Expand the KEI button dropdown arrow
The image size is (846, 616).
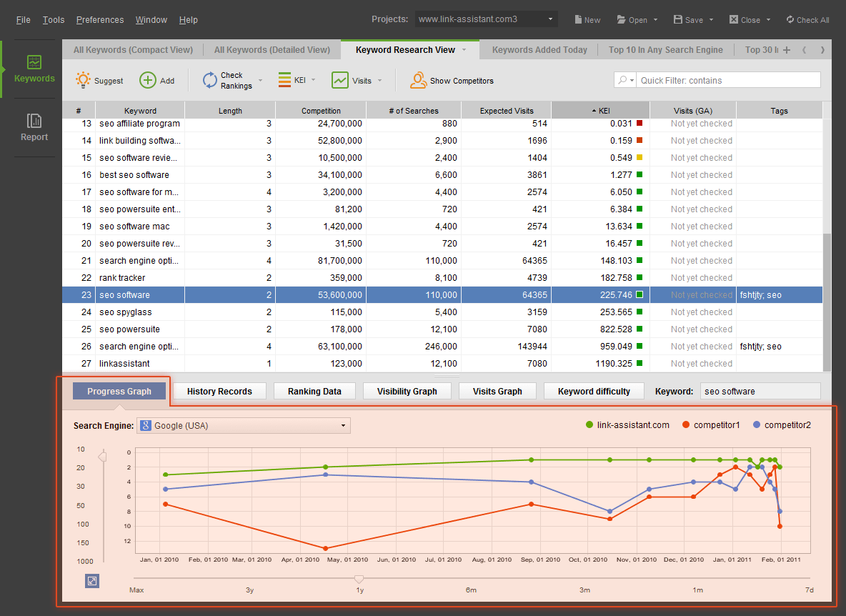[x=314, y=80]
